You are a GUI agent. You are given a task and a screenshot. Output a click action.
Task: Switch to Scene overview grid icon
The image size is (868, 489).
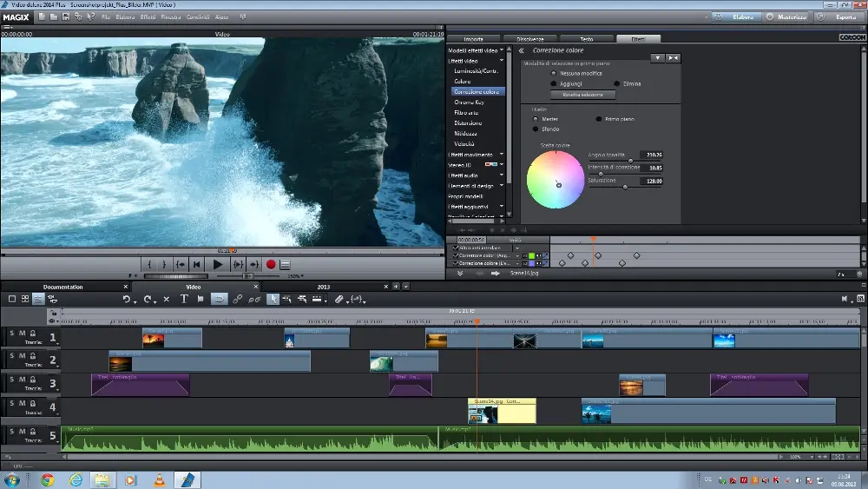point(25,299)
